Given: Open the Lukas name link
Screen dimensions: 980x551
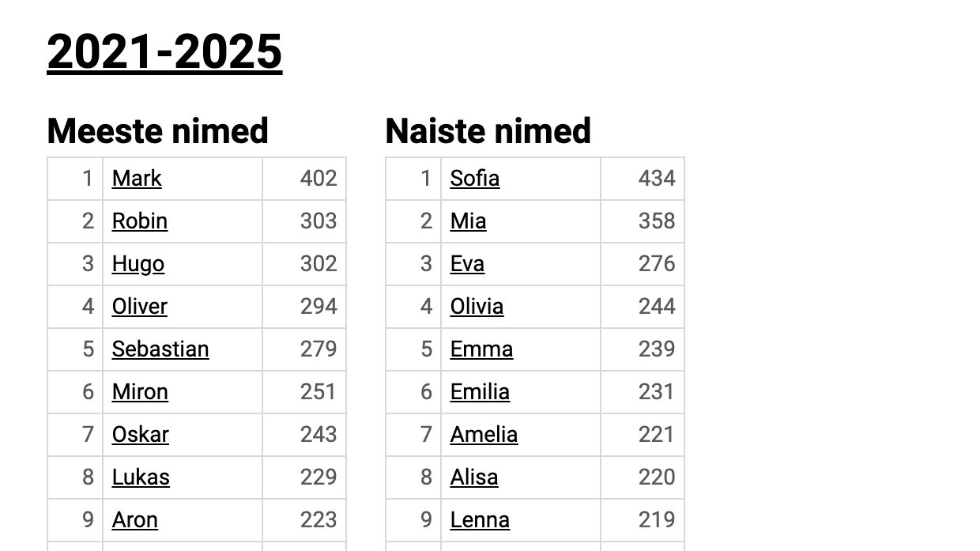Looking at the screenshot, I should coord(141,477).
